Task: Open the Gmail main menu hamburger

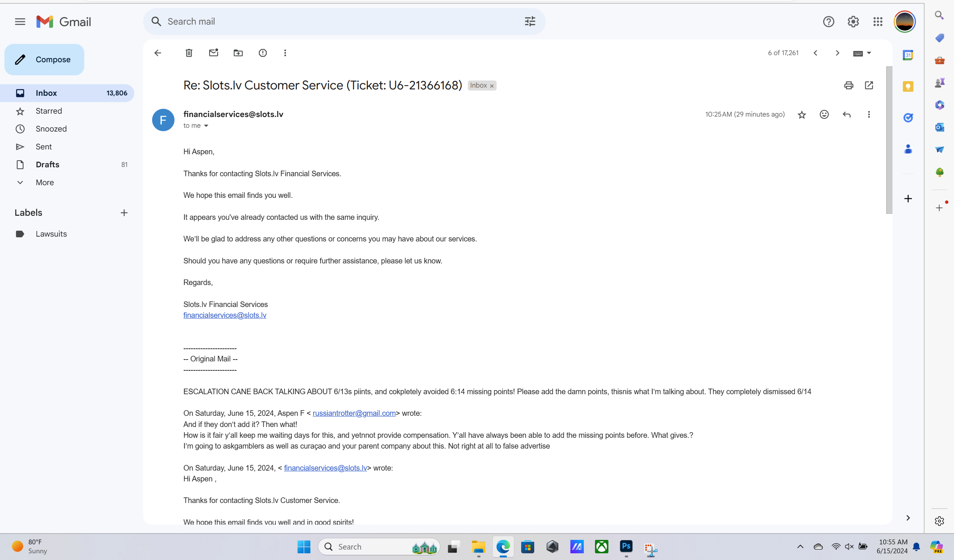Action: [x=20, y=22]
